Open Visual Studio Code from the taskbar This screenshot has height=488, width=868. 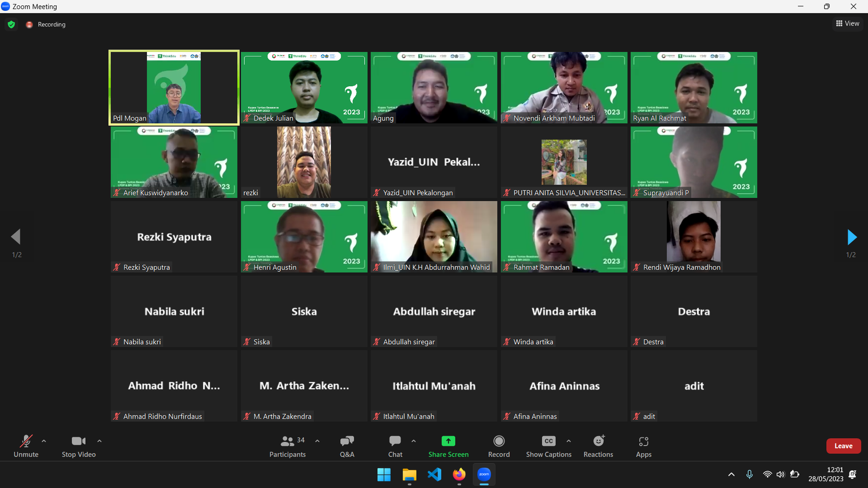(434, 474)
